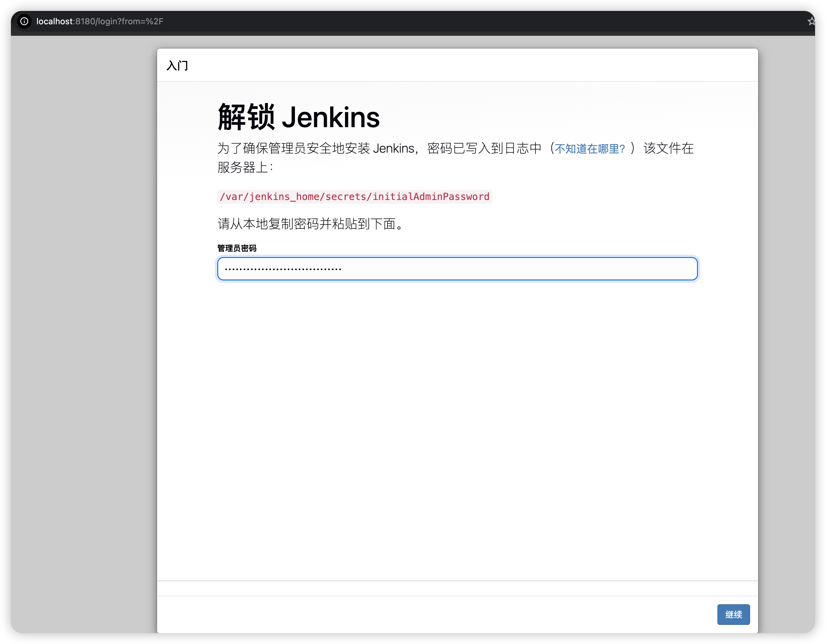
Task: Click the localhost URL in address bar
Action: pyautogui.click(x=54, y=21)
